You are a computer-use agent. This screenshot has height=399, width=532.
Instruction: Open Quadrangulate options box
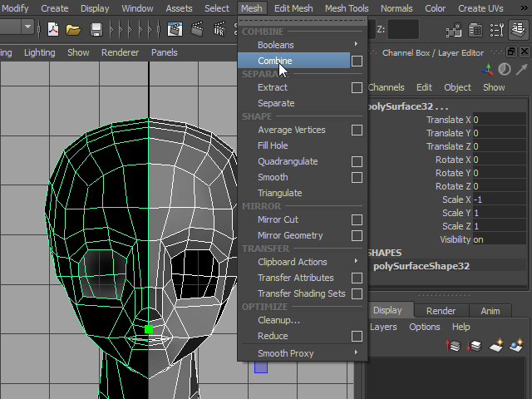[357, 161]
